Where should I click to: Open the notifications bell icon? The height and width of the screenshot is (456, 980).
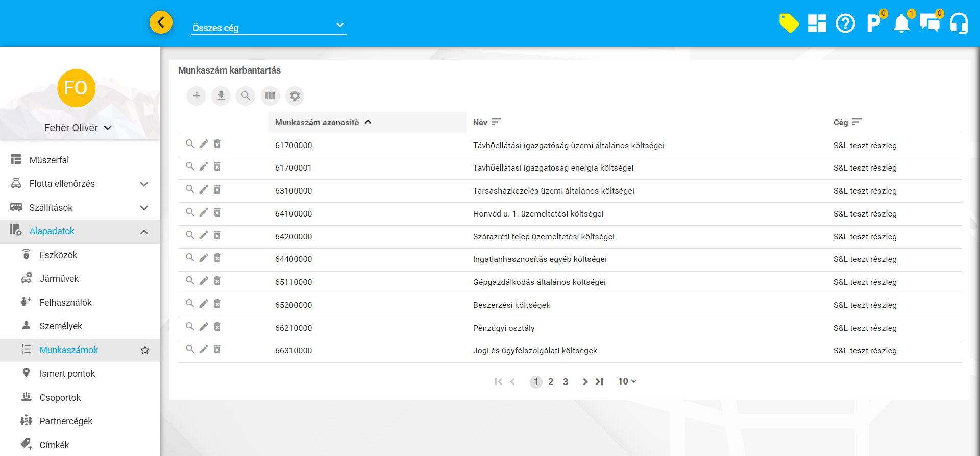click(x=901, y=23)
